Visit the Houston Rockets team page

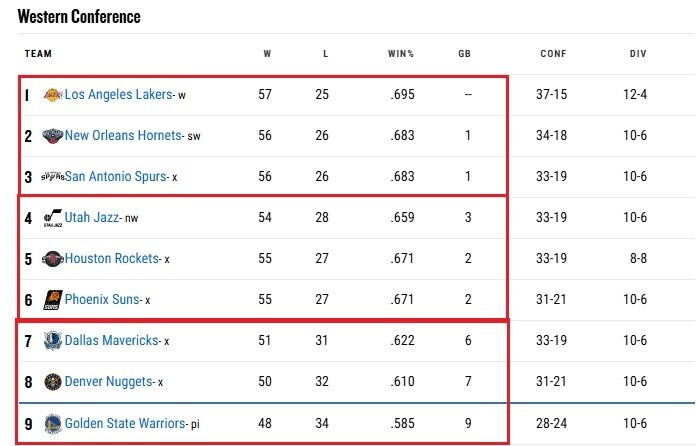click(112, 259)
